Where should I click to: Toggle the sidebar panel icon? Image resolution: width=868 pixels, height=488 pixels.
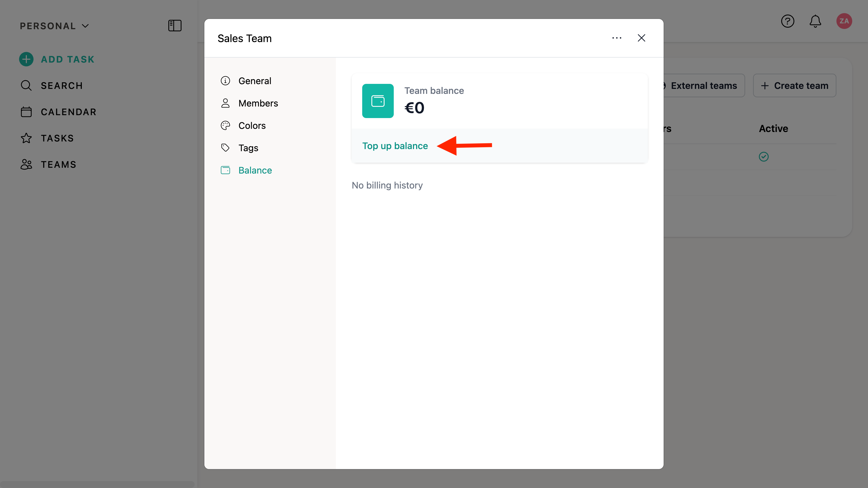175,26
